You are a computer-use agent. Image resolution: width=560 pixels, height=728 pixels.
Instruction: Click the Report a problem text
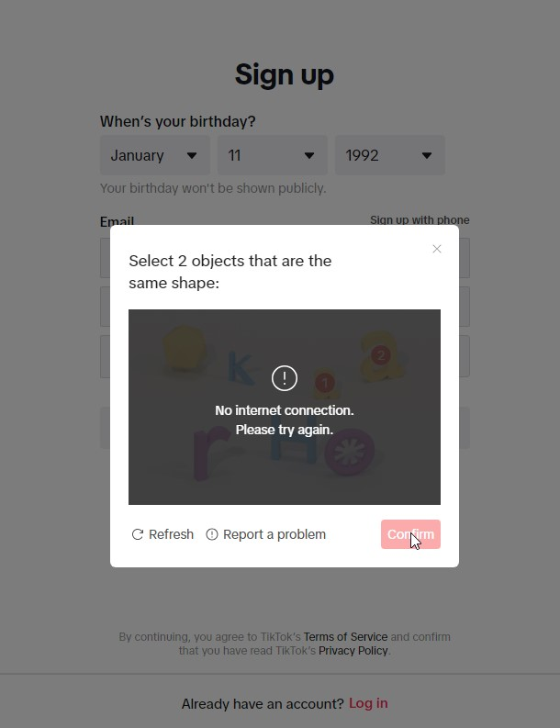pos(274,534)
